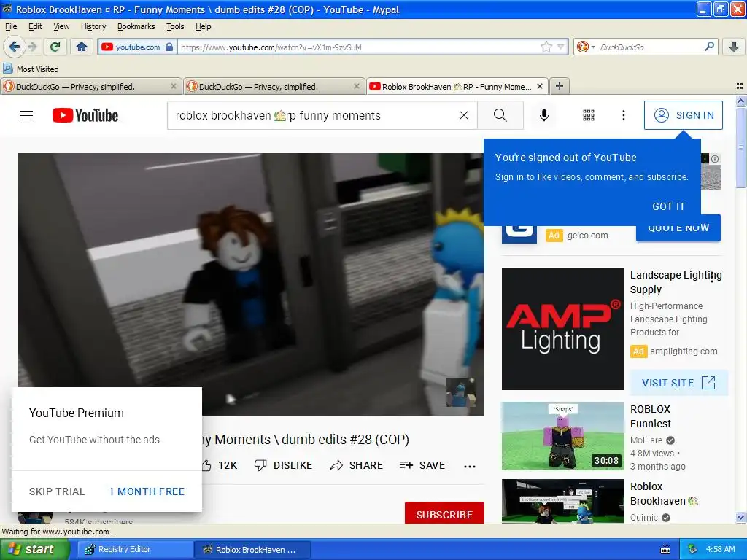The image size is (747, 560).
Task: Click the SHARE button
Action: [356, 465]
